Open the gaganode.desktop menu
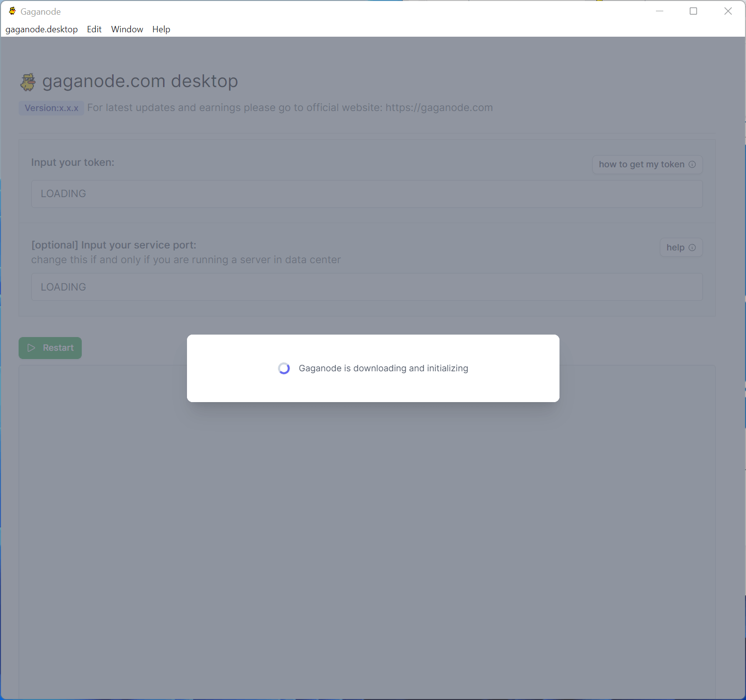 click(x=42, y=29)
